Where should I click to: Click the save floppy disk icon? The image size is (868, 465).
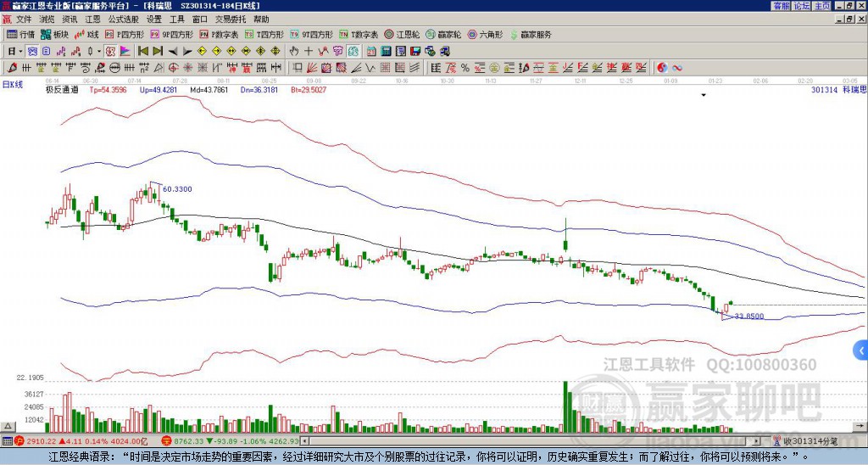415,52
